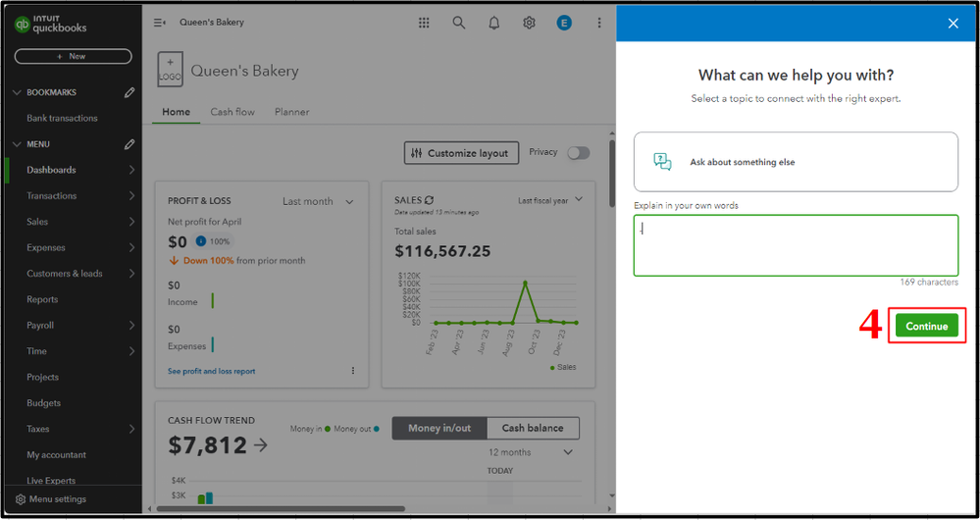This screenshot has height=520, width=980.
Task: Toggle the Privacy switch
Action: click(x=578, y=153)
